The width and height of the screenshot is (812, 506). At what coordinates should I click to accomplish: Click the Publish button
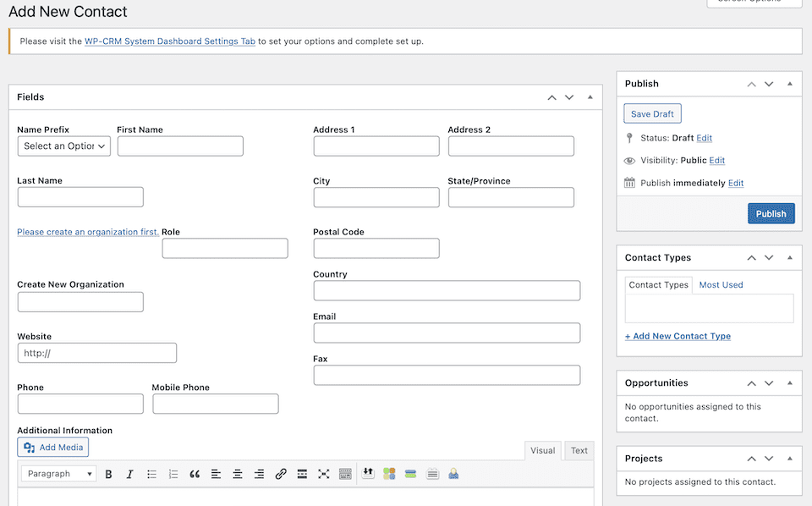(771, 213)
